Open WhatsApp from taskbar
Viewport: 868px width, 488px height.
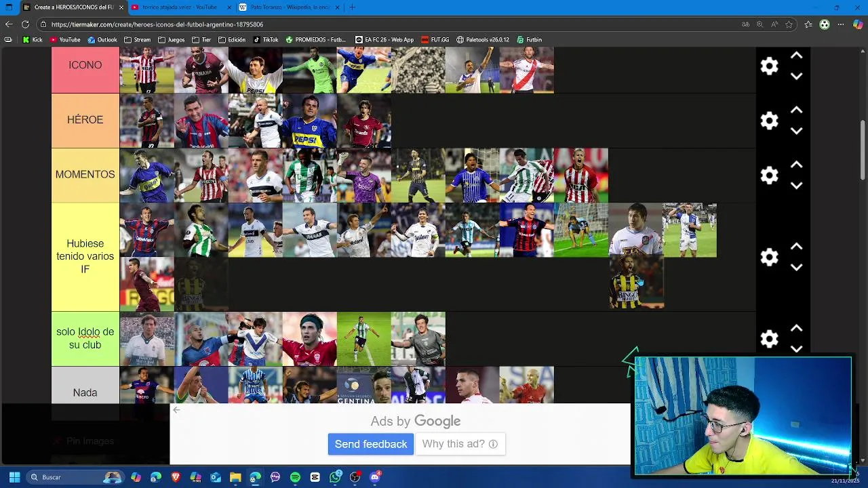pos(335,477)
